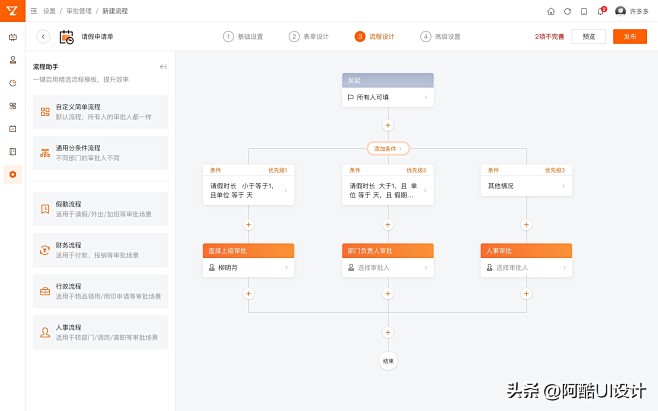Choose the 行政流程 template

100,291
